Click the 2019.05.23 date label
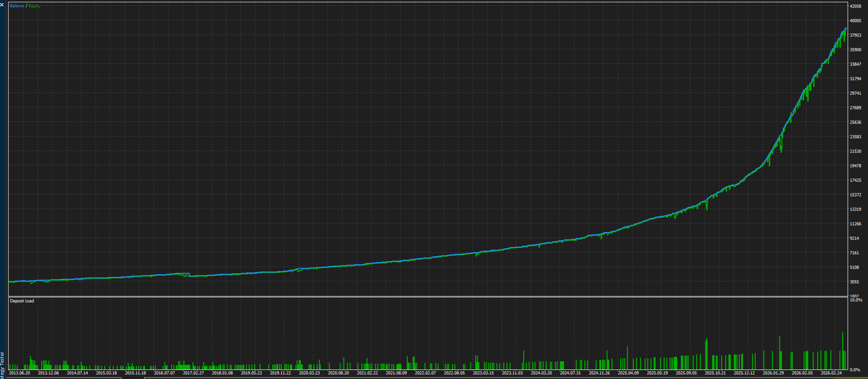Screen dimensions: 868x379 click(x=251, y=373)
